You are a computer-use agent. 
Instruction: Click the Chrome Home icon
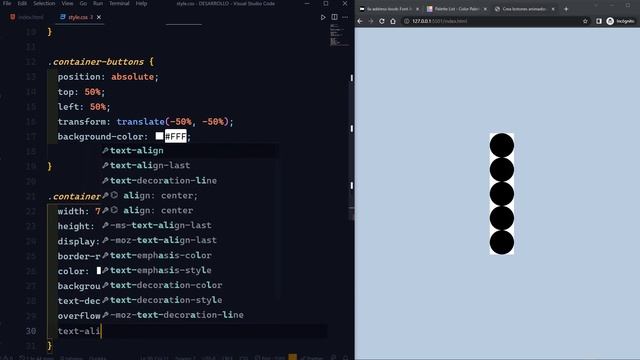click(393, 21)
